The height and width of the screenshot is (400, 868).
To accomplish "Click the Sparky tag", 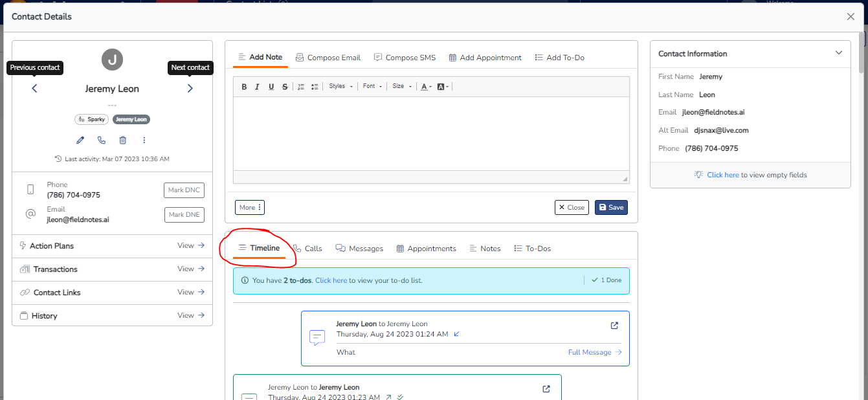I will pos(91,119).
